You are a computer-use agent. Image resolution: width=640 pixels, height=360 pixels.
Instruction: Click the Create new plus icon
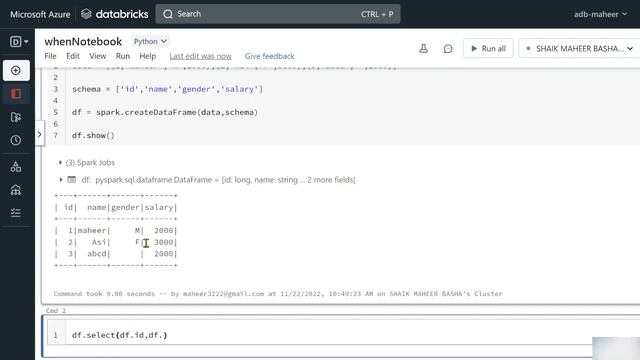pos(16,71)
